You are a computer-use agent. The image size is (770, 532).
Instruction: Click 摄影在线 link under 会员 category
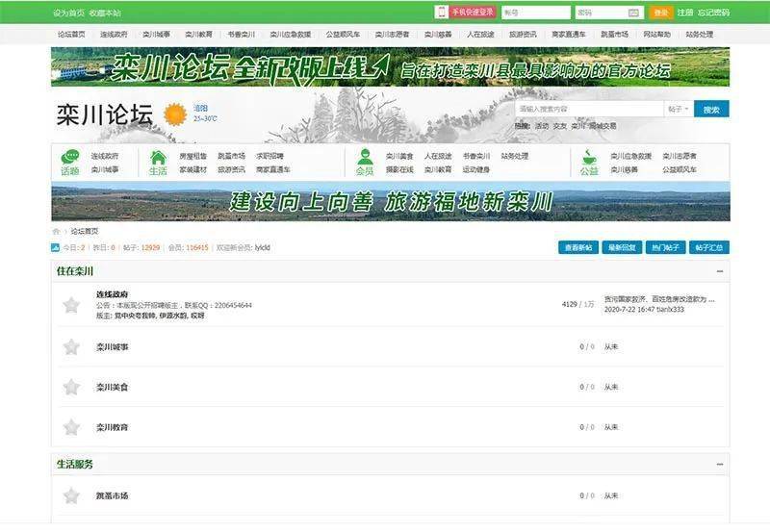[399, 170]
